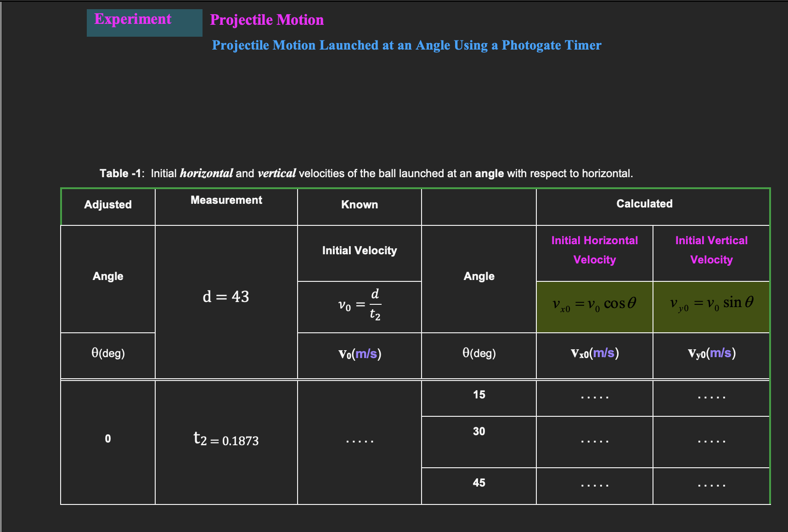Click the 15 degree angle row
This screenshot has height=532, width=788.
pyautogui.click(x=479, y=394)
